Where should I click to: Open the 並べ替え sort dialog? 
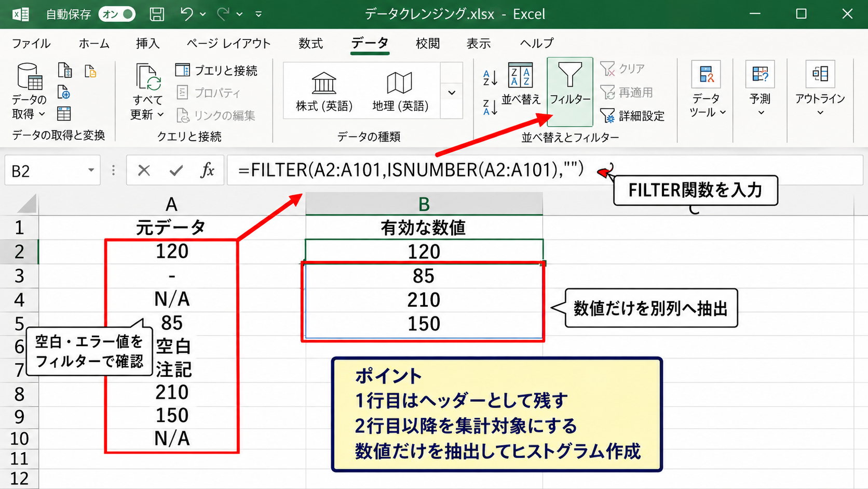click(x=521, y=85)
